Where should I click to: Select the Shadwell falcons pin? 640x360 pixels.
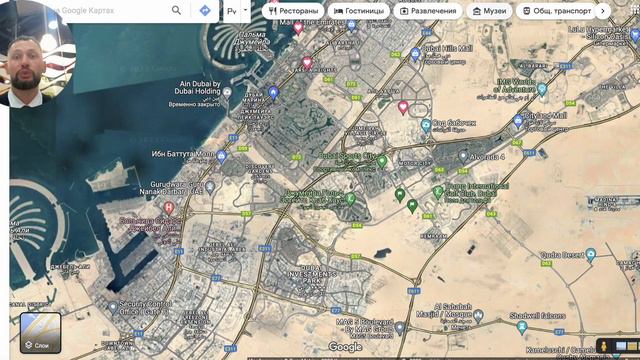(x=521, y=327)
